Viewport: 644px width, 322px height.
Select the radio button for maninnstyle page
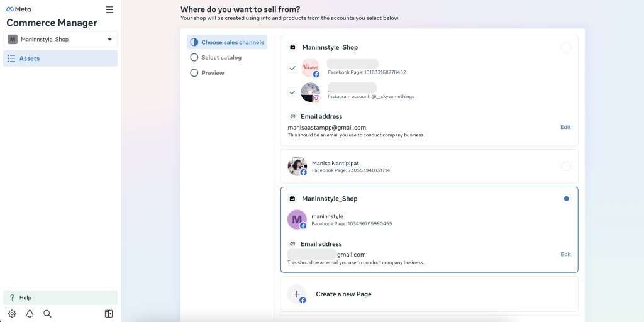pyautogui.click(x=566, y=199)
